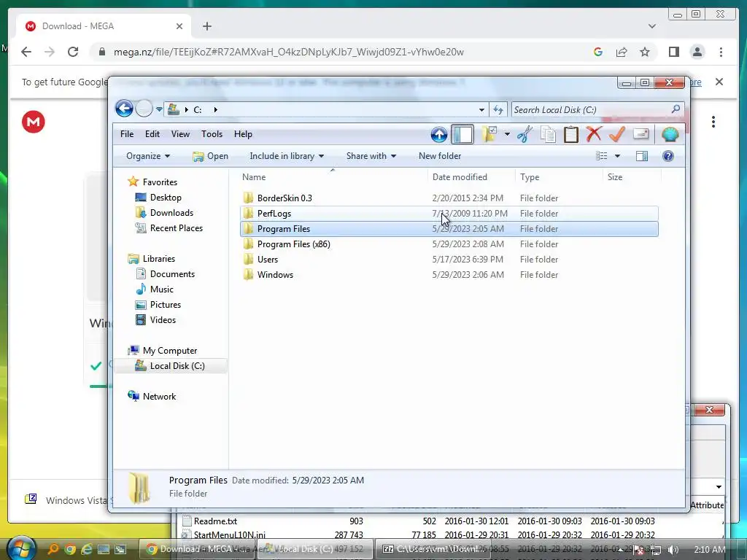Image resolution: width=747 pixels, height=560 pixels.
Task: Copy selection with the two-pages icon
Action: [548, 134]
